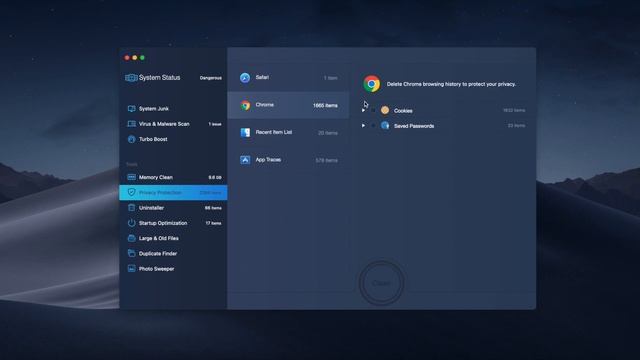Click the Cookies items count
This screenshot has width=640, height=360.
coord(514,110)
